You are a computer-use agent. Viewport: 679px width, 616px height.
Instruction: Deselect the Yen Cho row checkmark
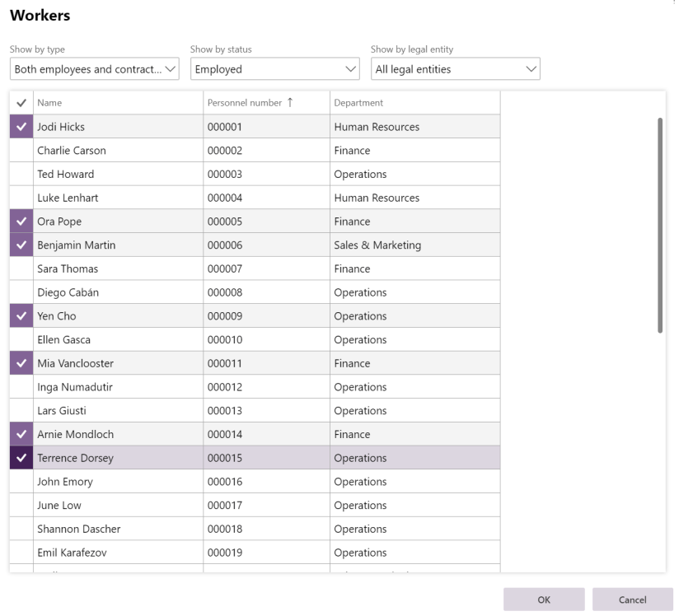coord(21,316)
